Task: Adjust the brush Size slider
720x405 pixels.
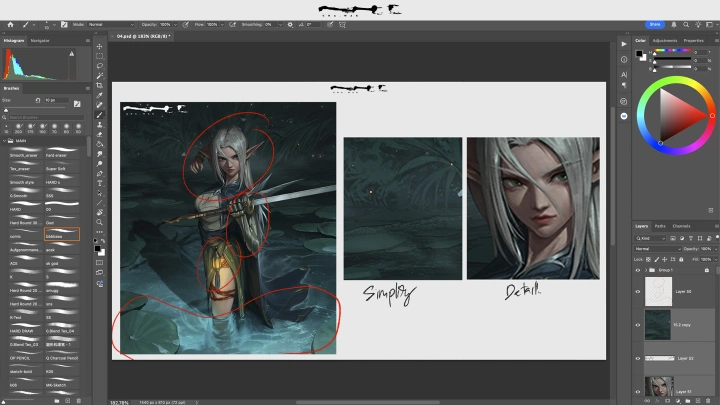Action: pyautogui.click(x=34, y=110)
